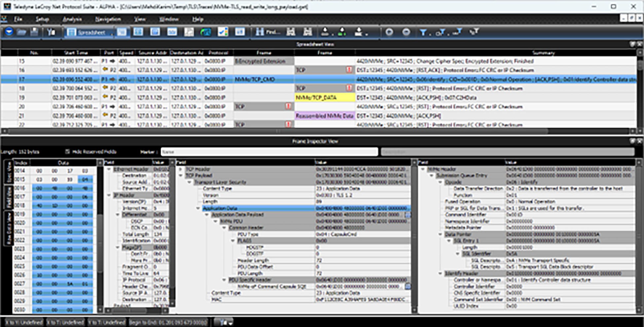Expand the TCP Header tree node

pos(181,169)
